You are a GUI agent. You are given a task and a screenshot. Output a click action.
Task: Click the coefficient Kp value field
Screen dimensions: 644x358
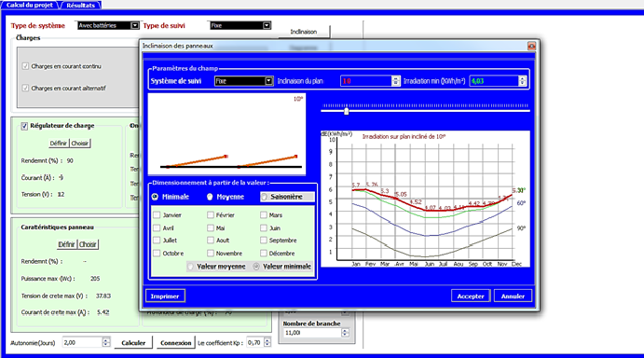click(255, 342)
